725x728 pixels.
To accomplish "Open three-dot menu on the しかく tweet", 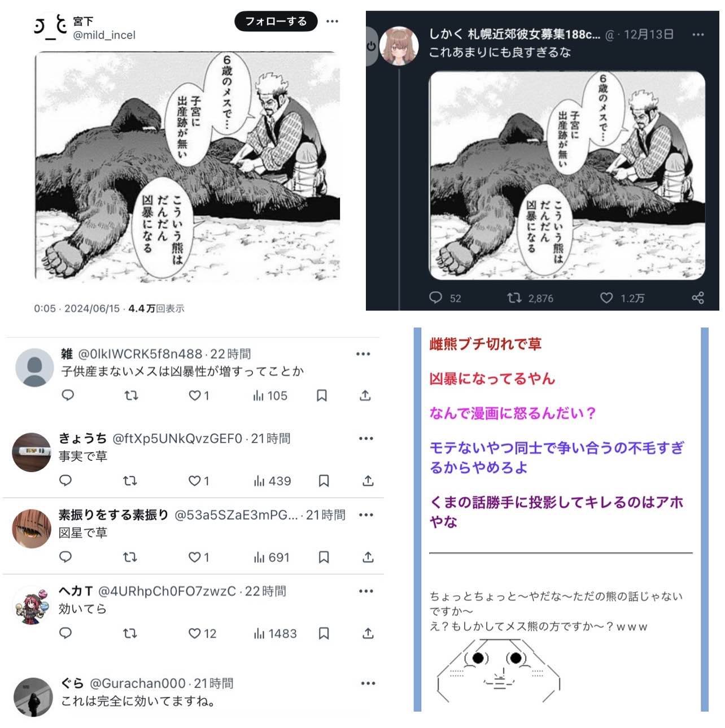I will (698, 34).
